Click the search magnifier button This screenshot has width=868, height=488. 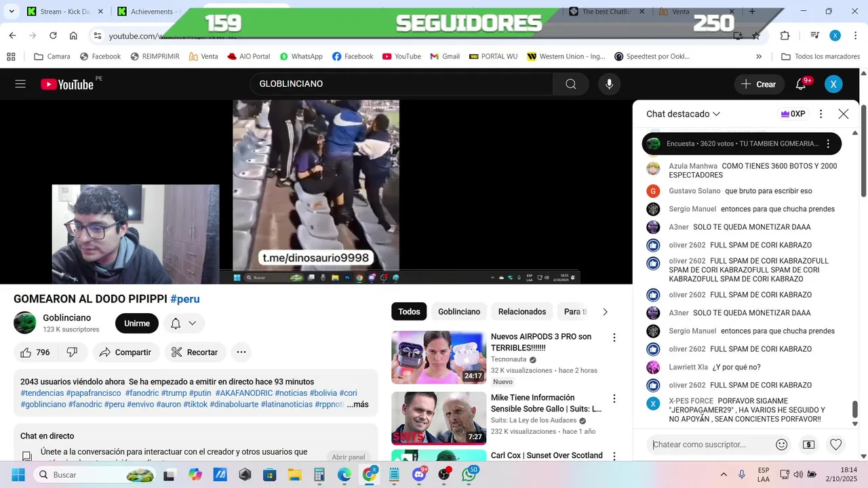tap(571, 84)
